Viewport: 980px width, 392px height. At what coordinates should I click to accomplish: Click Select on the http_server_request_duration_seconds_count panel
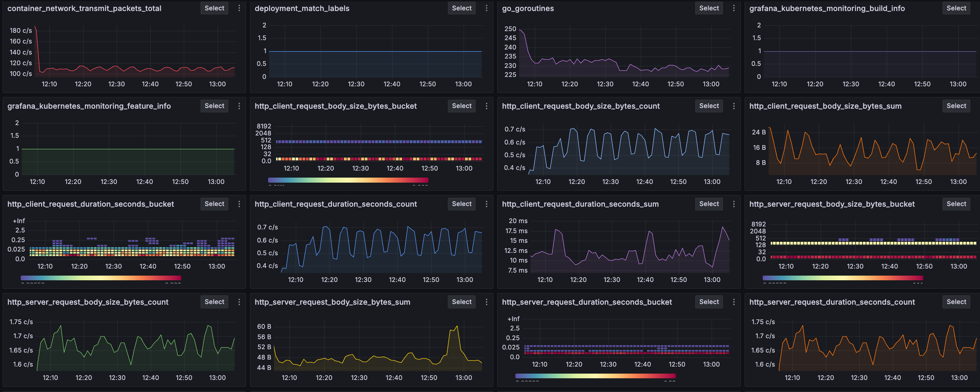[956, 302]
